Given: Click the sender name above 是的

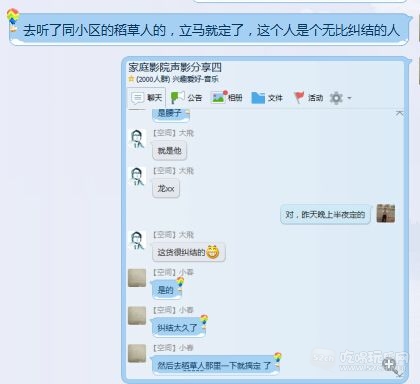Looking at the screenshot, I should [173, 272].
